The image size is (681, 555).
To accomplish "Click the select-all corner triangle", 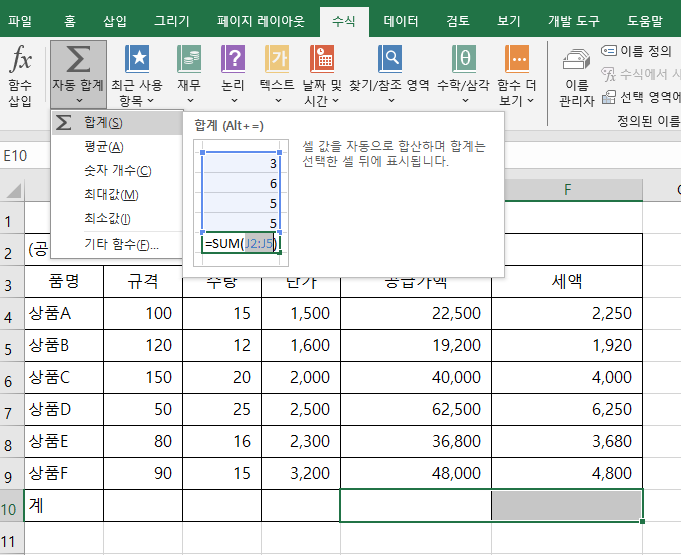I will pyautogui.click(x=13, y=190).
